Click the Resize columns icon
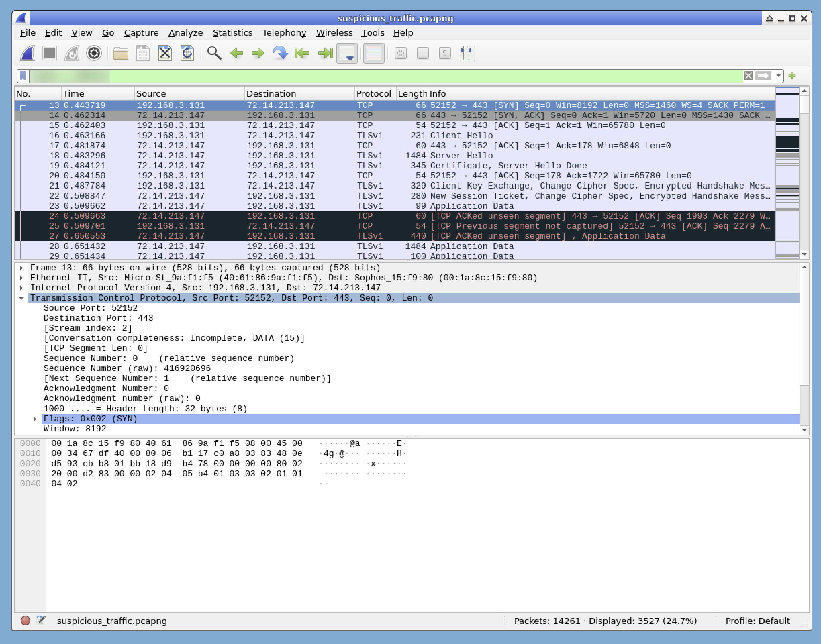Image resolution: width=821 pixels, height=644 pixels. [467, 53]
